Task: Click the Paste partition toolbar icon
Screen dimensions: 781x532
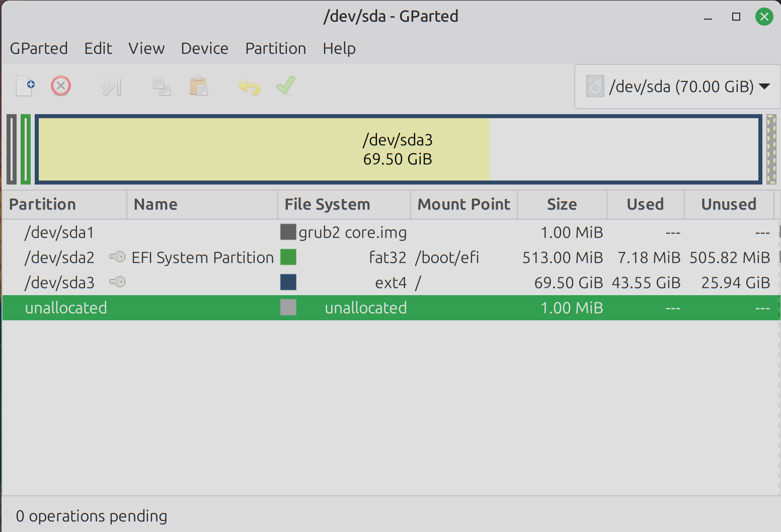Action: pyautogui.click(x=199, y=86)
